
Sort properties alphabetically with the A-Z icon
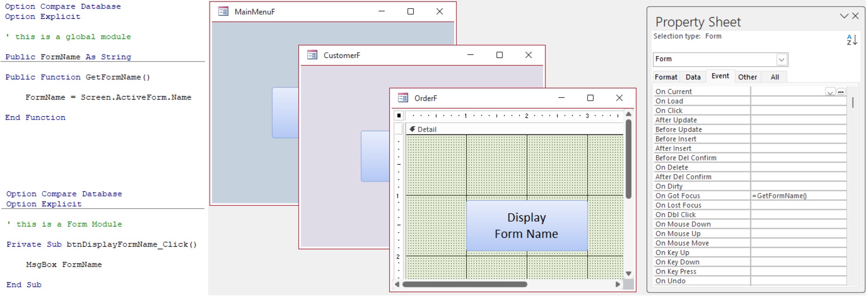(x=852, y=40)
